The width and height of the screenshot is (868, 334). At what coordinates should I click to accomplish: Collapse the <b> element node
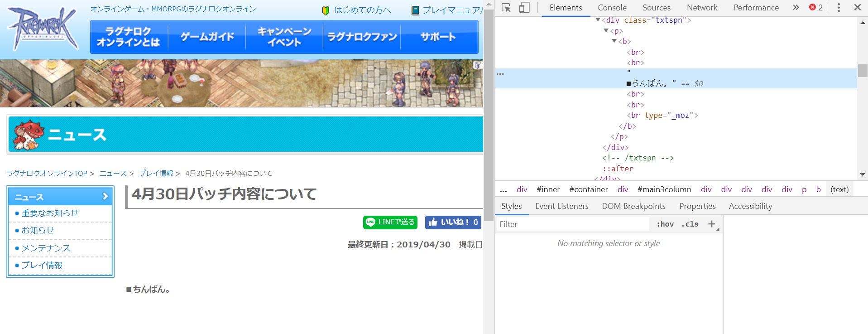pyautogui.click(x=614, y=41)
